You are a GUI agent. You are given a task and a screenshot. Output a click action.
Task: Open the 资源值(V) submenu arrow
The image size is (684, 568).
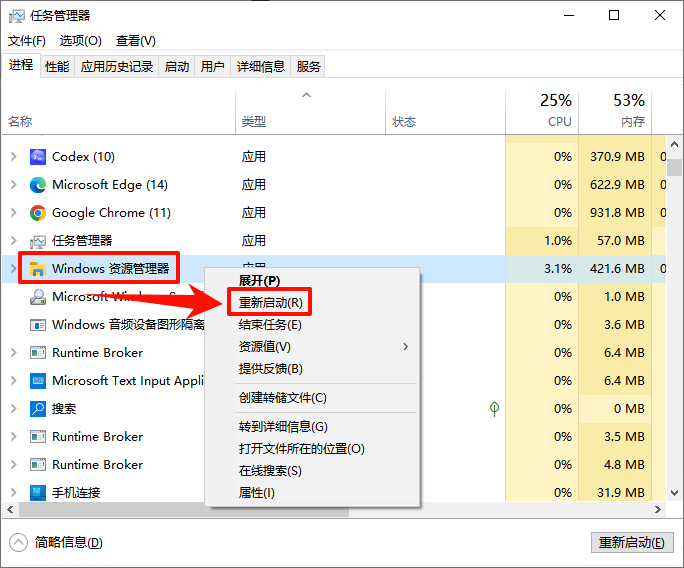(406, 347)
